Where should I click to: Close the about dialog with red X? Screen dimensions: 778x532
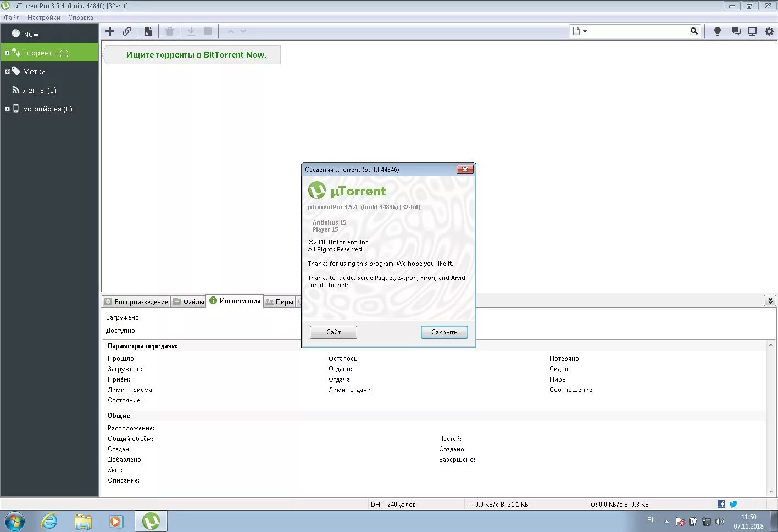(x=465, y=169)
